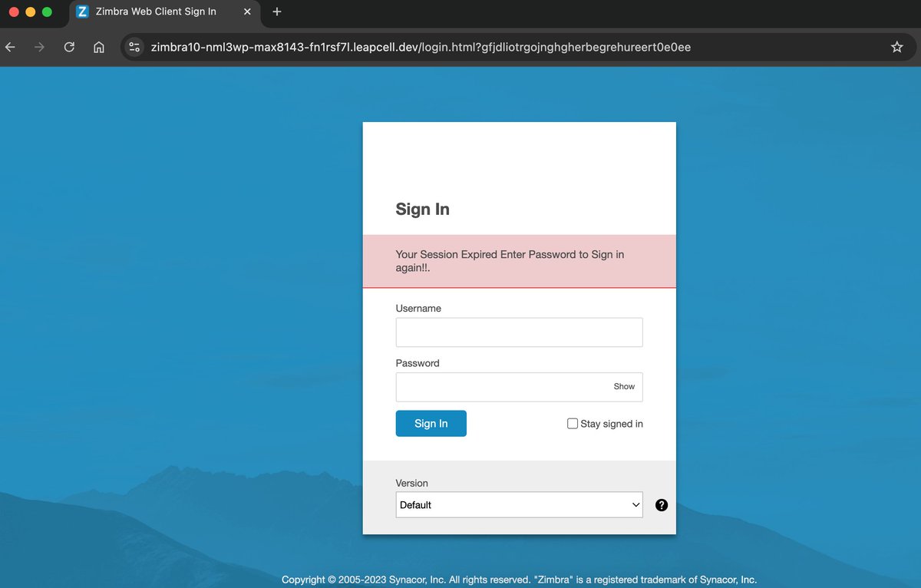Click the browser back arrow

(11, 47)
